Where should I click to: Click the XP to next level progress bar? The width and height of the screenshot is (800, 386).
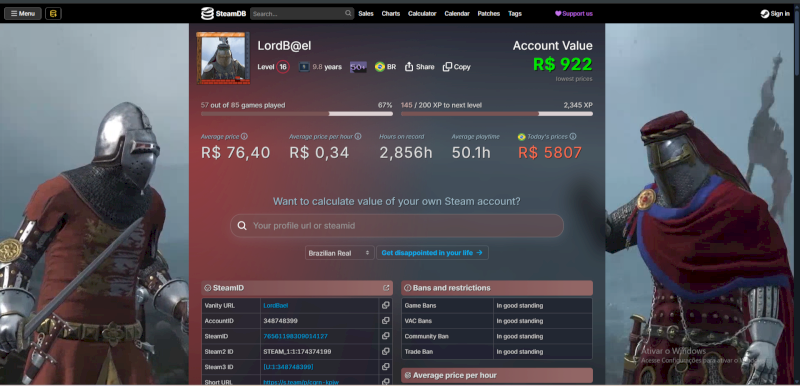pos(497,114)
